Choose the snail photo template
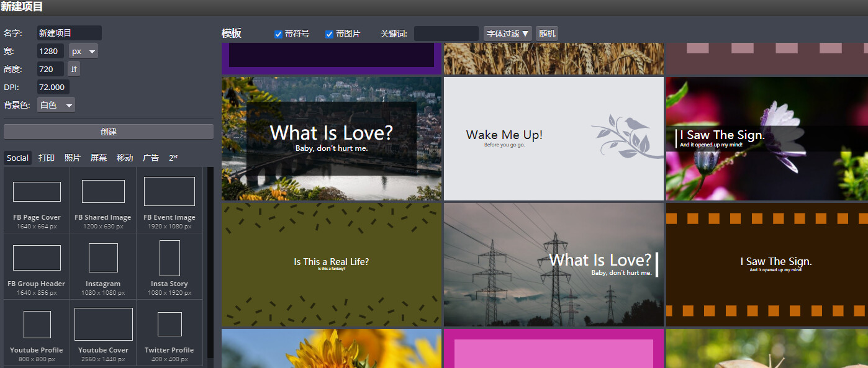 pyautogui.click(x=767, y=348)
